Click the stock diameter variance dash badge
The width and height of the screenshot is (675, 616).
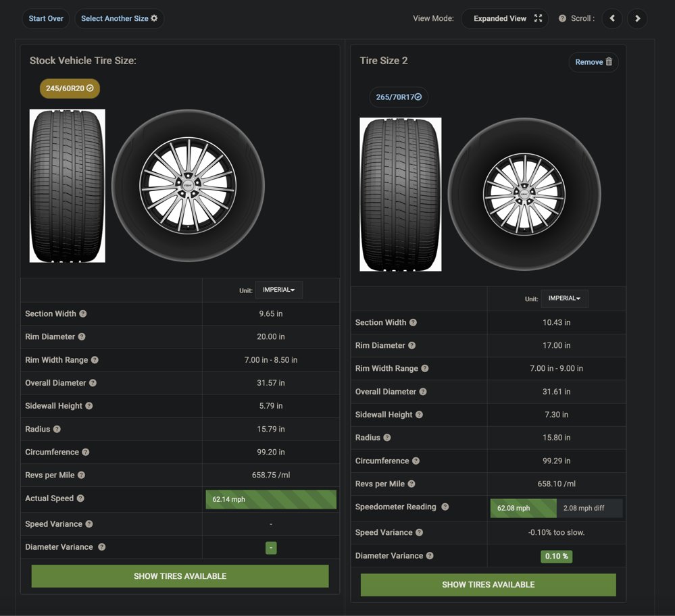pos(271,548)
